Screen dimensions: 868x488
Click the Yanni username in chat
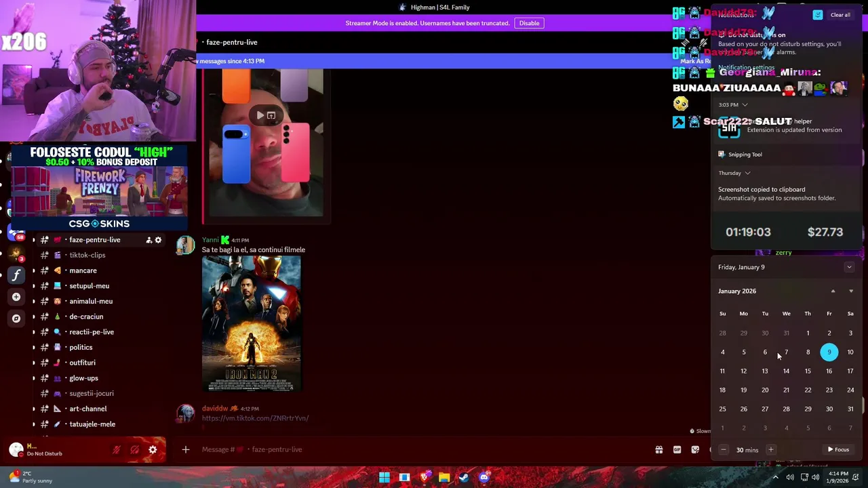point(210,240)
